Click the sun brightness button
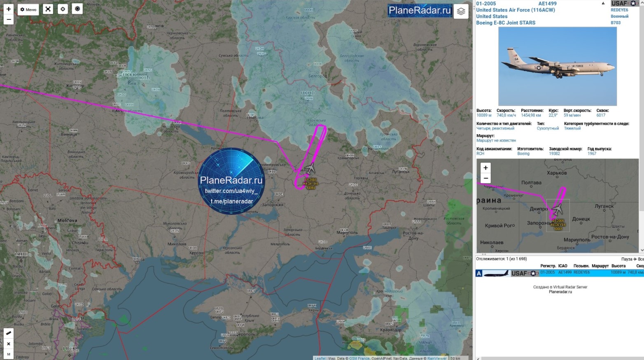The height and width of the screenshot is (360, 644). [x=77, y=9]
